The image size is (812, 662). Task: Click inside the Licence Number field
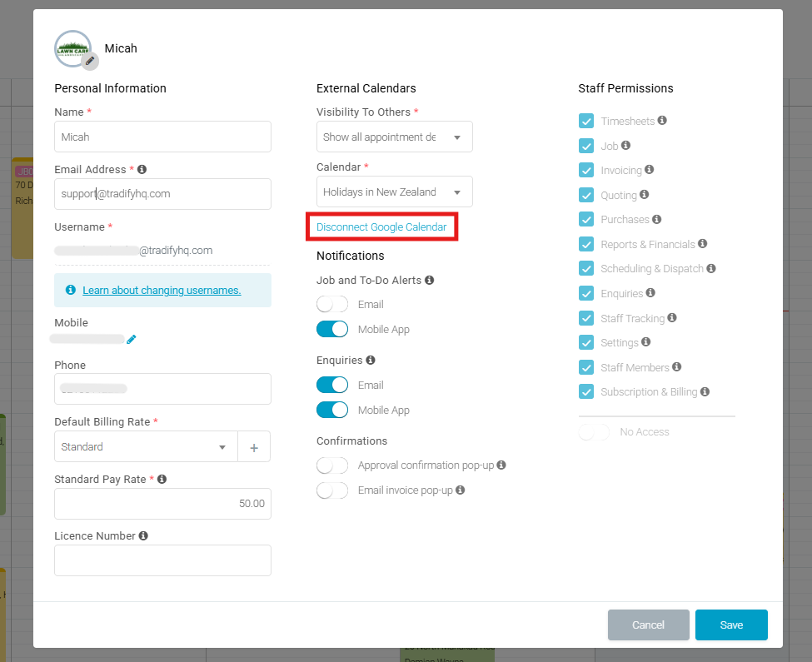[162, 560]
